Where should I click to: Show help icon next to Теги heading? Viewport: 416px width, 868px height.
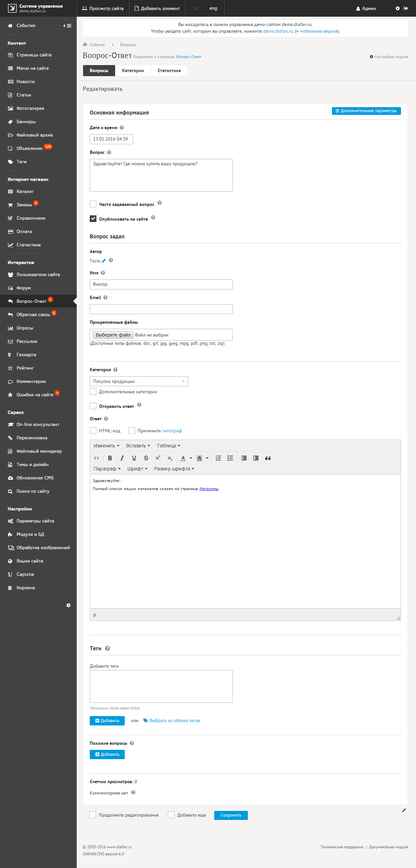click(107, 648)
